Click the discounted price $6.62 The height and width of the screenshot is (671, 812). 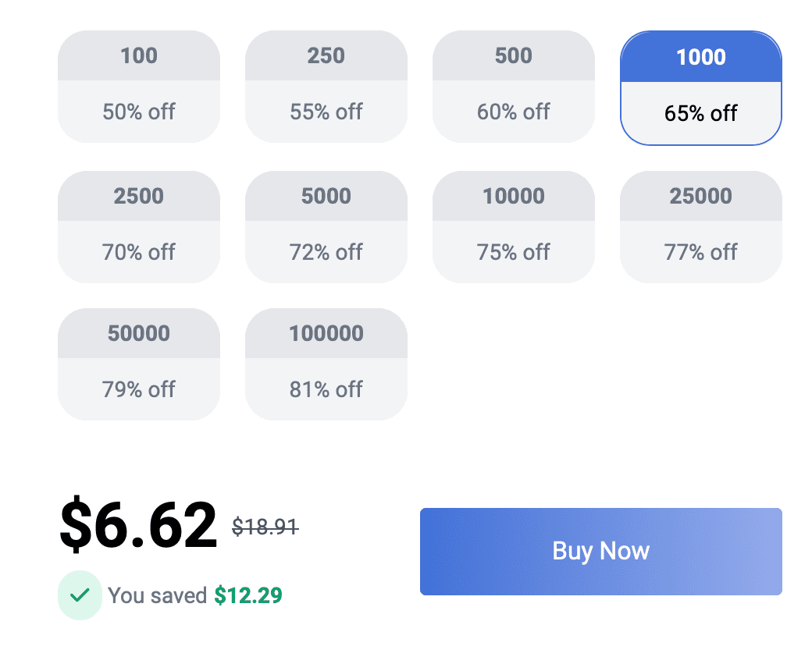pyautogui.click(x=139, y=527)
